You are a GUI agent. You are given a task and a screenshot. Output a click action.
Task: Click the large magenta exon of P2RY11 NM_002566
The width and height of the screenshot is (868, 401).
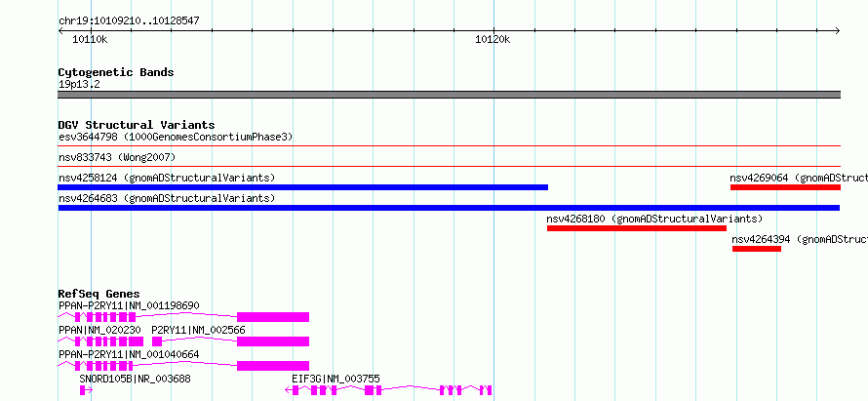273,341
